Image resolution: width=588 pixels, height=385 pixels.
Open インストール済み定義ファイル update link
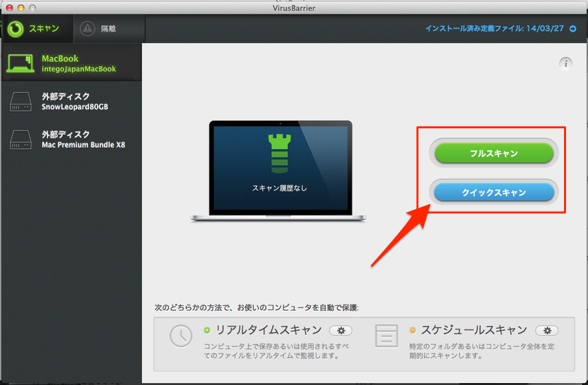tap(494, 29)
